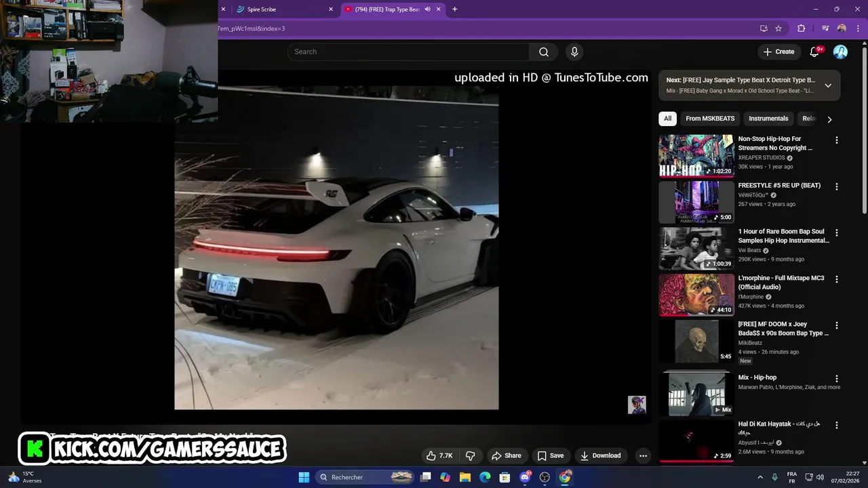Open FREESTYLE #5 RE UP thumbnail
Screen dimensions: 868x488
coord(696,202)
